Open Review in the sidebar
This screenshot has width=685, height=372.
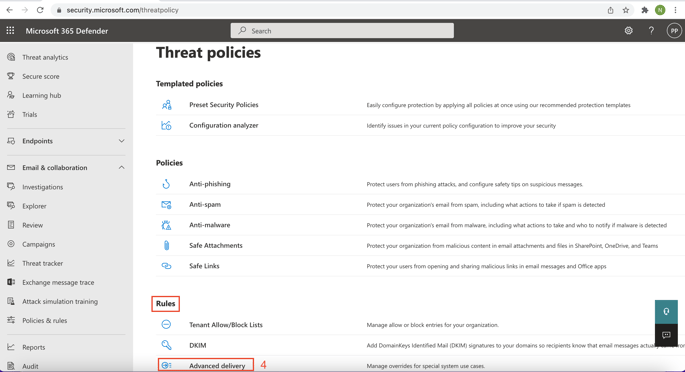[x=33, y=225]
